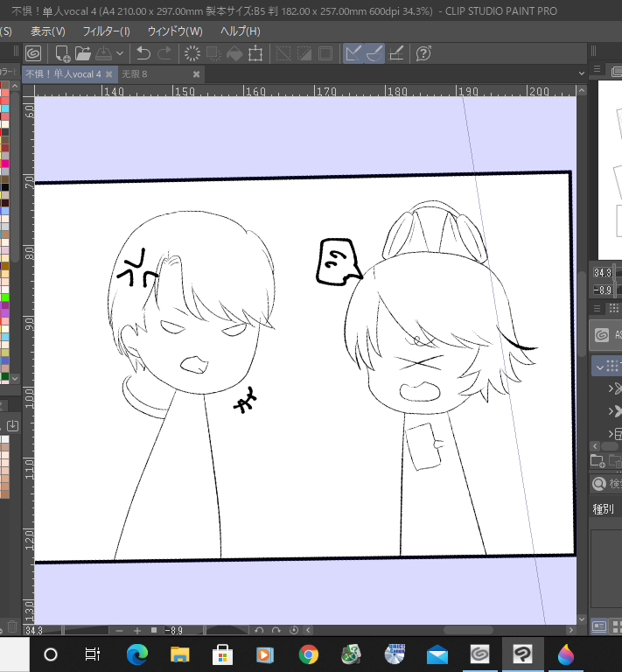The width and height of the screenshot is (622, 672).
Task: Open ASSETS cloud button in material panel
Action: [x=606, y=335]
